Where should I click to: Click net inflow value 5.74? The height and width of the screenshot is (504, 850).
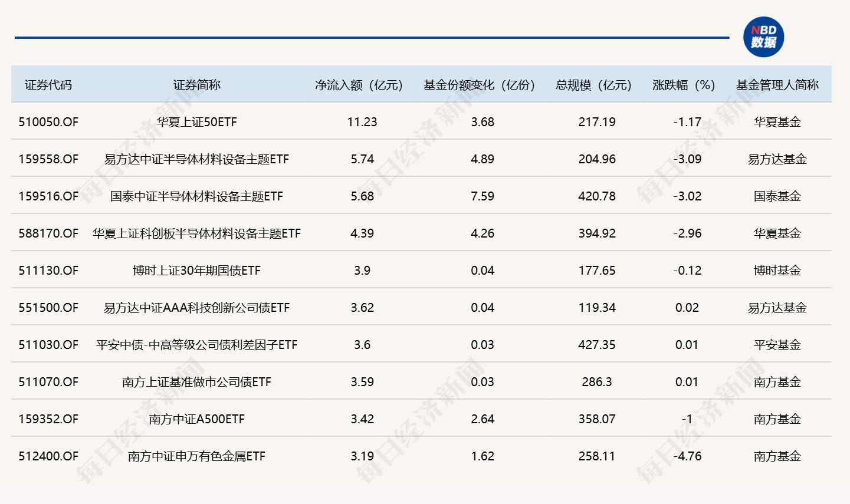(x=362, y=159)
